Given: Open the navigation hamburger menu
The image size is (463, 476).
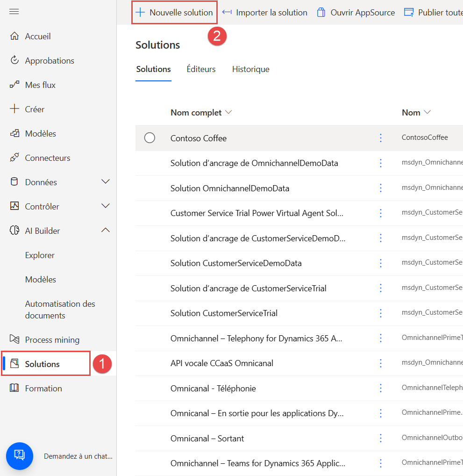Looking at the screenshot, I should 14,11.
